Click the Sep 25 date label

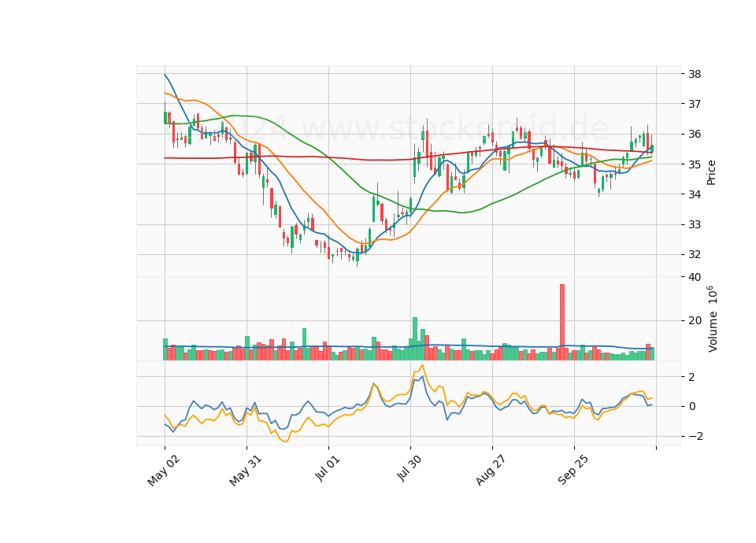(x=573, y=471)
